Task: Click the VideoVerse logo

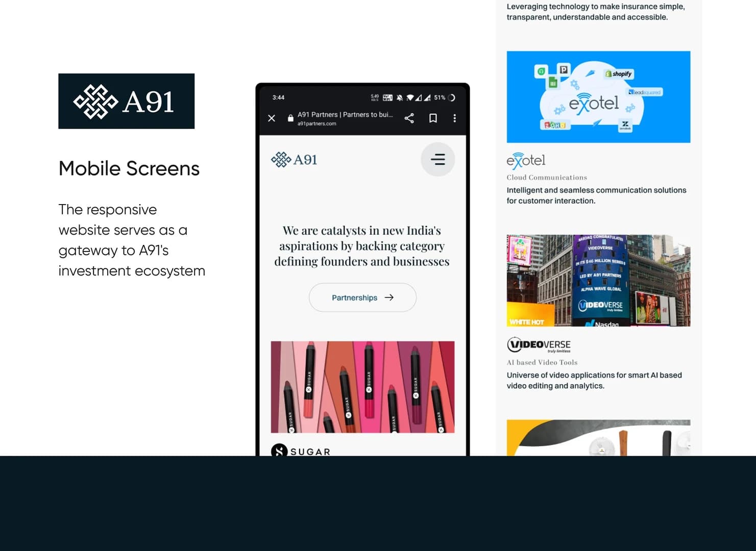Action: [539, 345]
